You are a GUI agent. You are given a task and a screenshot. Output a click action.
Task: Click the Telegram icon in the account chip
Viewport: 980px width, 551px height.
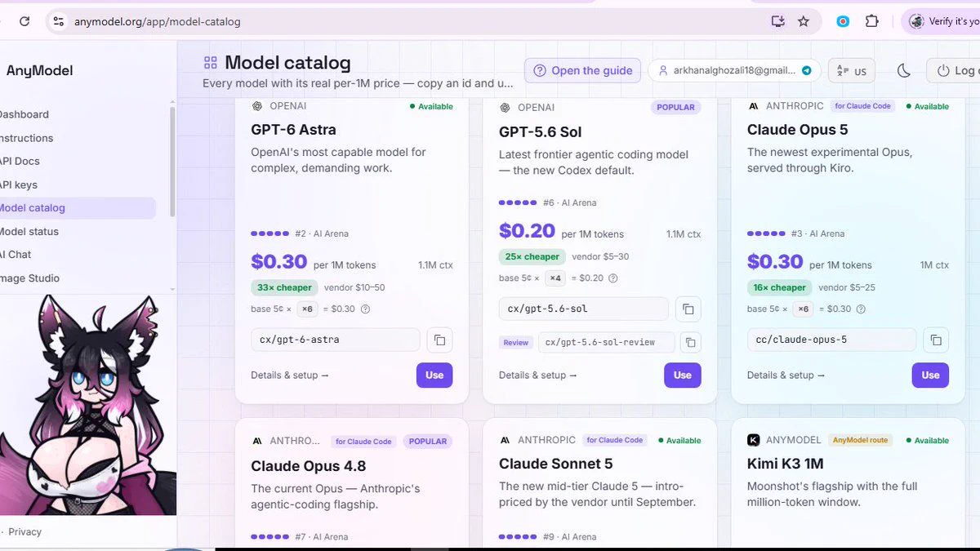pyautogui.click(x=807, y=70)
